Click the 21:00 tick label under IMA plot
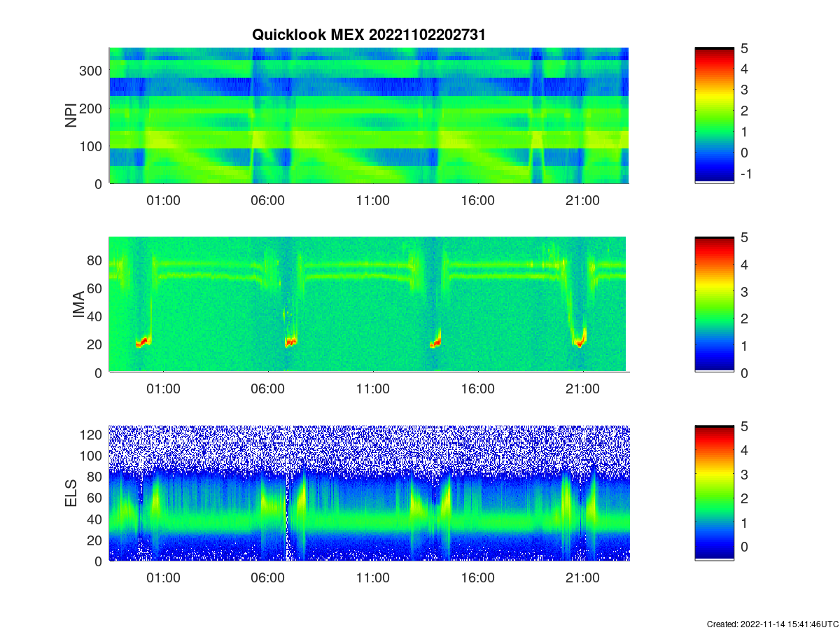The width and height of the screenshot is (840, 630). click(583, 388)
